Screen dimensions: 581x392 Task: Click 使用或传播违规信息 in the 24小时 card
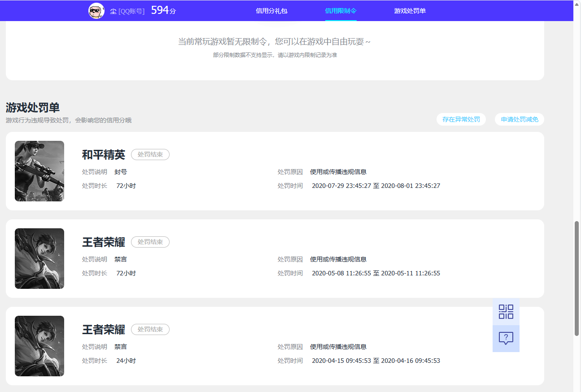point(338,347)
